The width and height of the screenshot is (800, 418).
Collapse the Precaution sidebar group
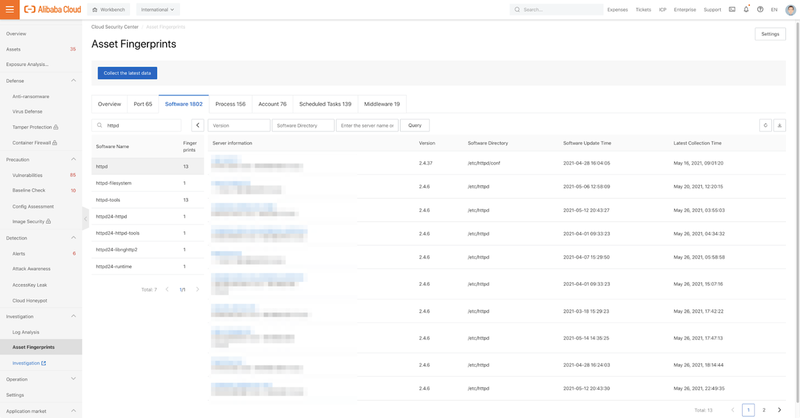point(73,159)
